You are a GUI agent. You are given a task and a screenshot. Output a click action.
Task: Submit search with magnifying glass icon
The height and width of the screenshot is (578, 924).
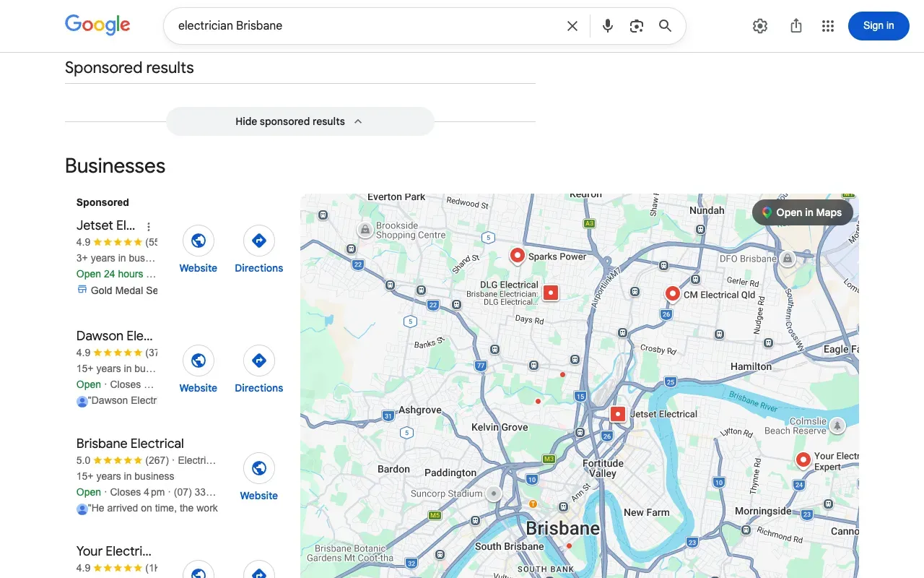tap(666, 26)
